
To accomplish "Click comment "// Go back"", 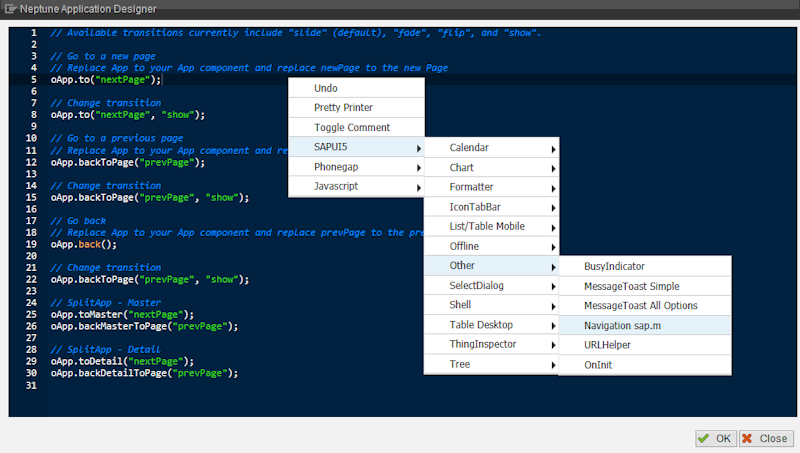I will 78,221.
